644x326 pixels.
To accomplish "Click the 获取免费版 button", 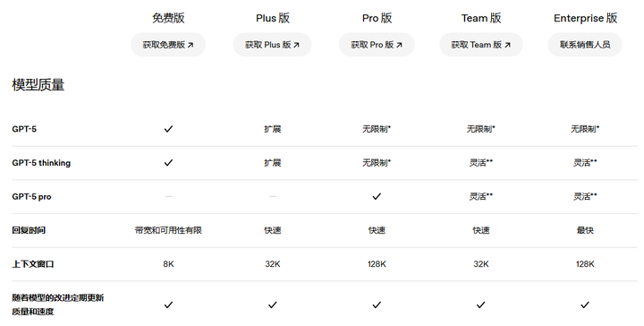I will 168,45.
